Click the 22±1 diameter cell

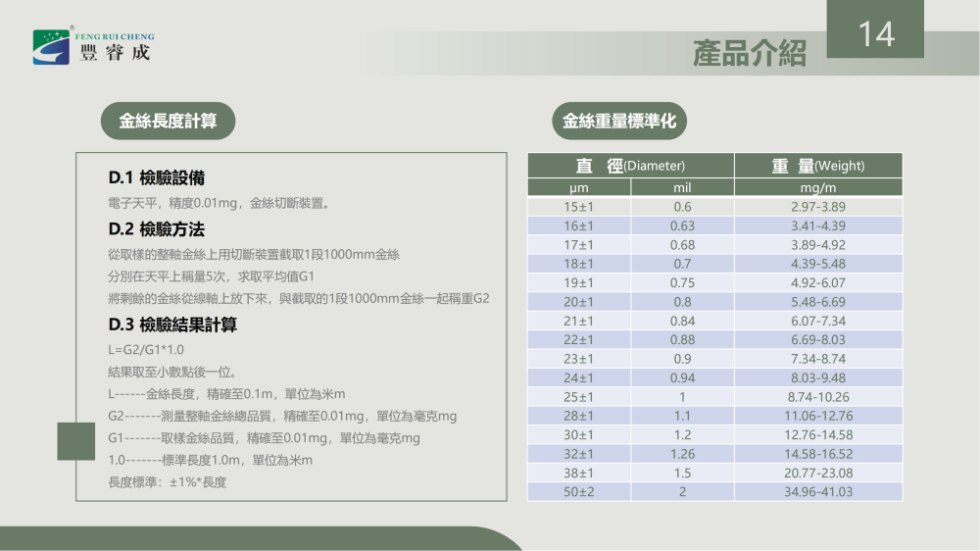click(579, 339)
